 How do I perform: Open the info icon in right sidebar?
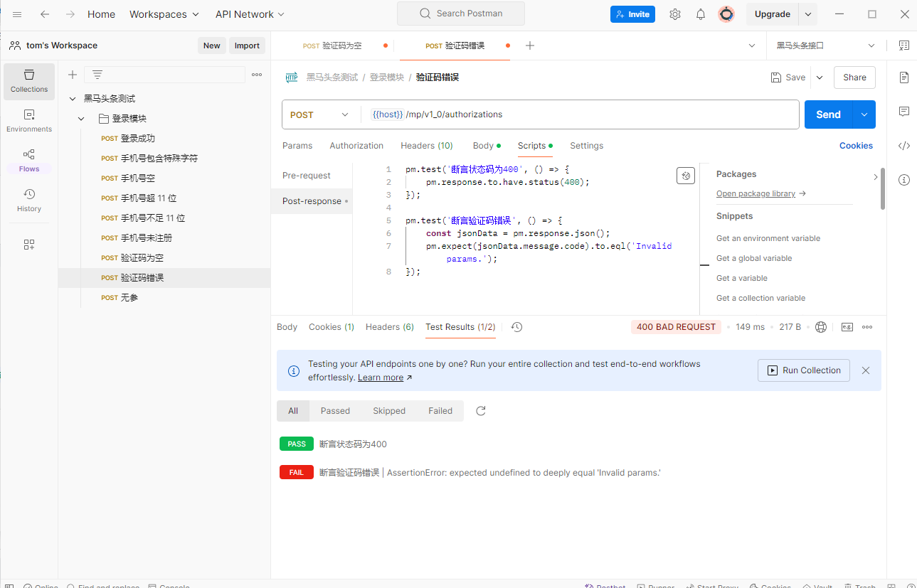tap(904, 180)
